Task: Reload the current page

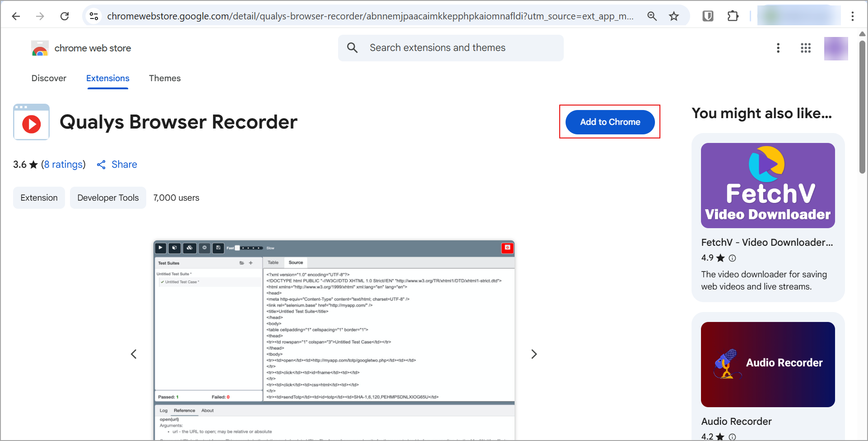Action: pos(65,16)
